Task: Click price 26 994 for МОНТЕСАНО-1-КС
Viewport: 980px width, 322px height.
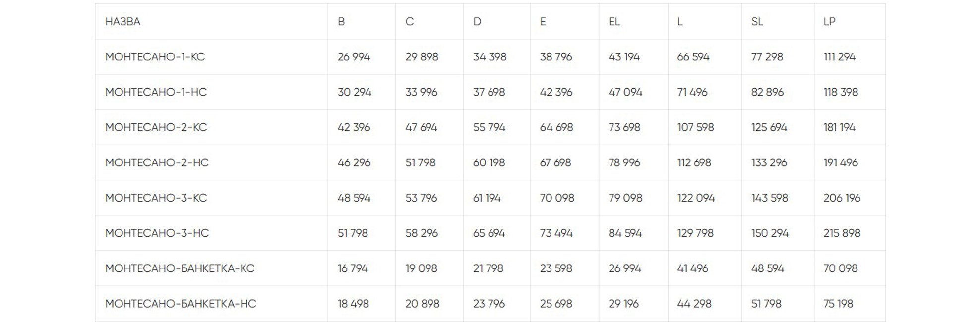Action: click(x=354, y=57)
